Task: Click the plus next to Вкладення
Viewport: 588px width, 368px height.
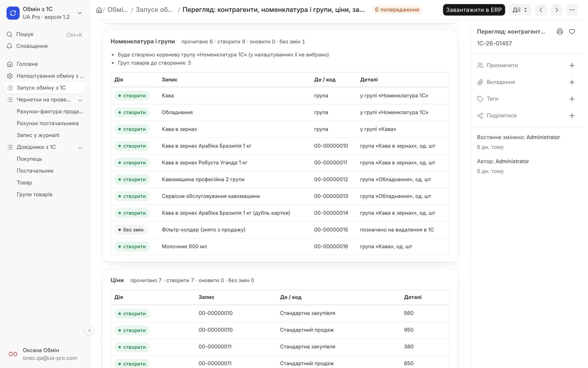Action: [x=572, y=82]
